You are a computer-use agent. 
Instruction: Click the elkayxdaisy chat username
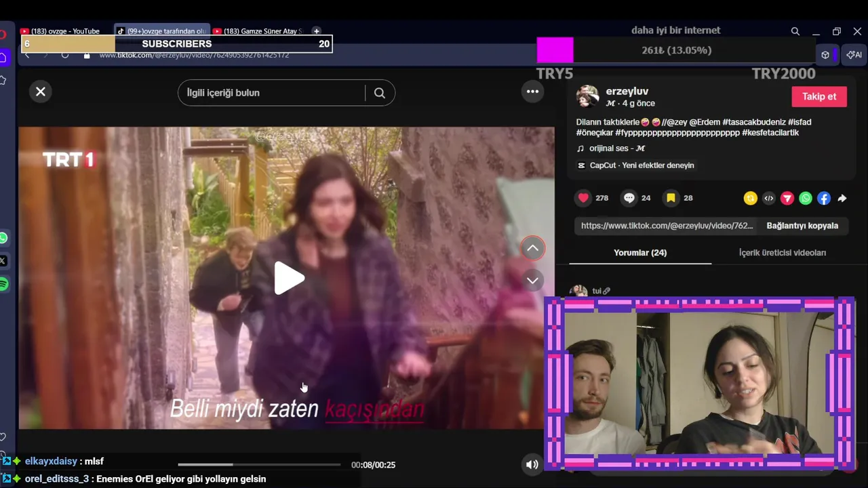coord(51,461)
